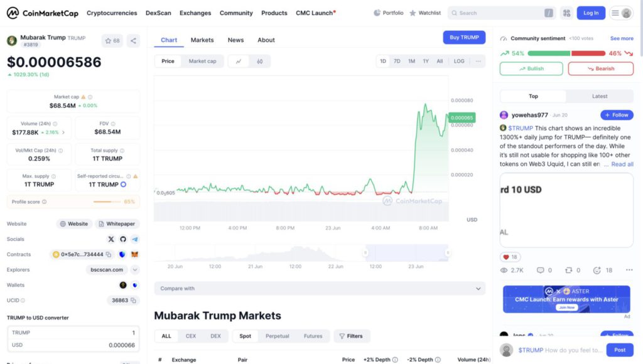Switch chart data to Market cap
This screenshot has height=364, width=643.
[x=202, y=62]
